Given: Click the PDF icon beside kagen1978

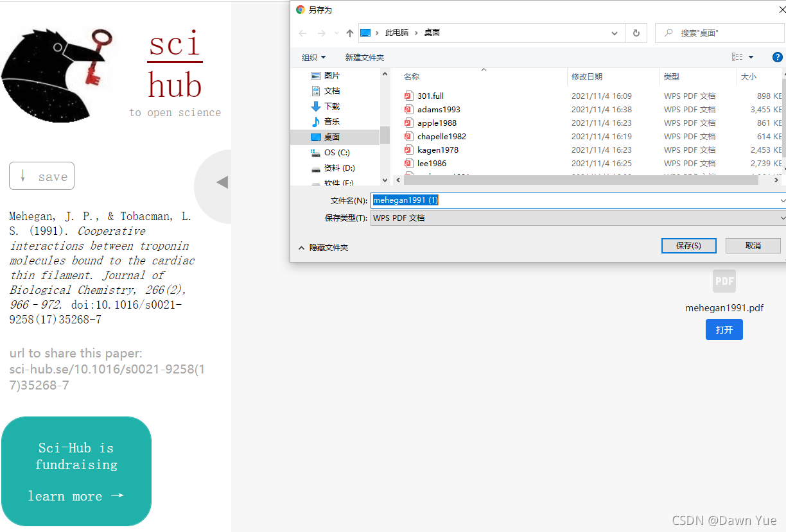Looking at the screenshot, I should point(408,150).
